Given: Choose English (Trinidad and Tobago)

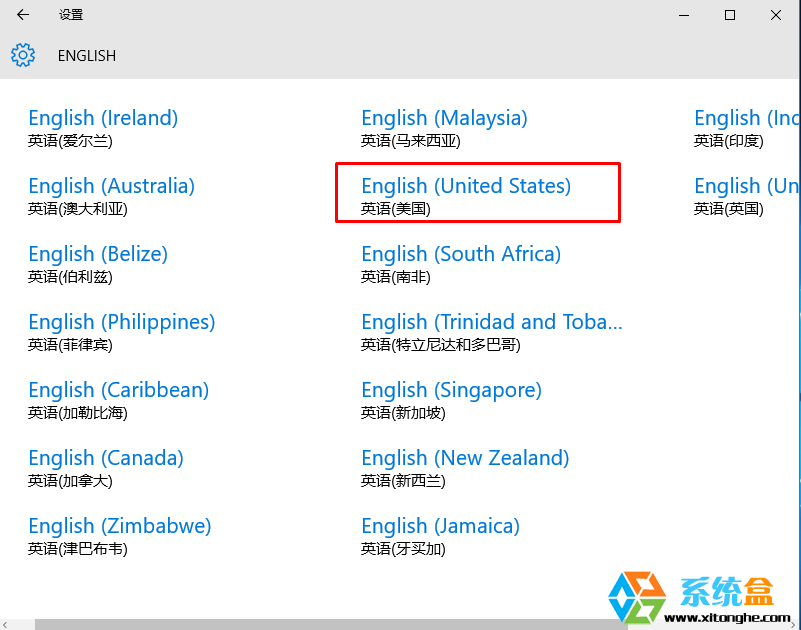Looking at the screenshot, I should click(491, 331).
